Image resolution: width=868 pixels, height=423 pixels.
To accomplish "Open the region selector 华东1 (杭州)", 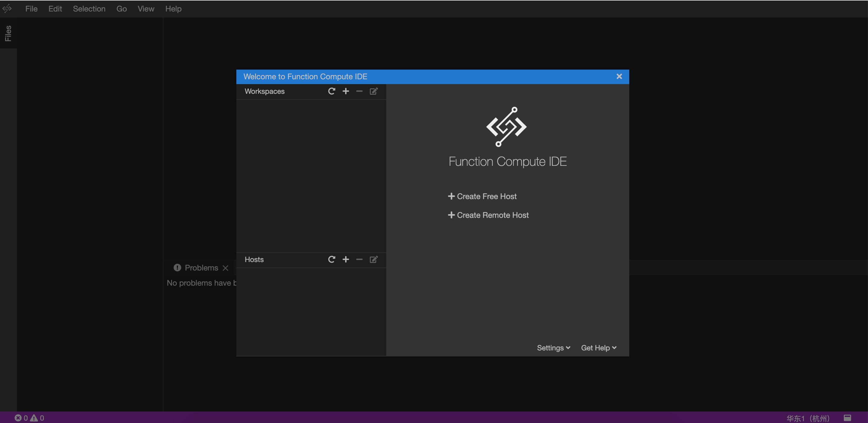I will pos(808,418).
